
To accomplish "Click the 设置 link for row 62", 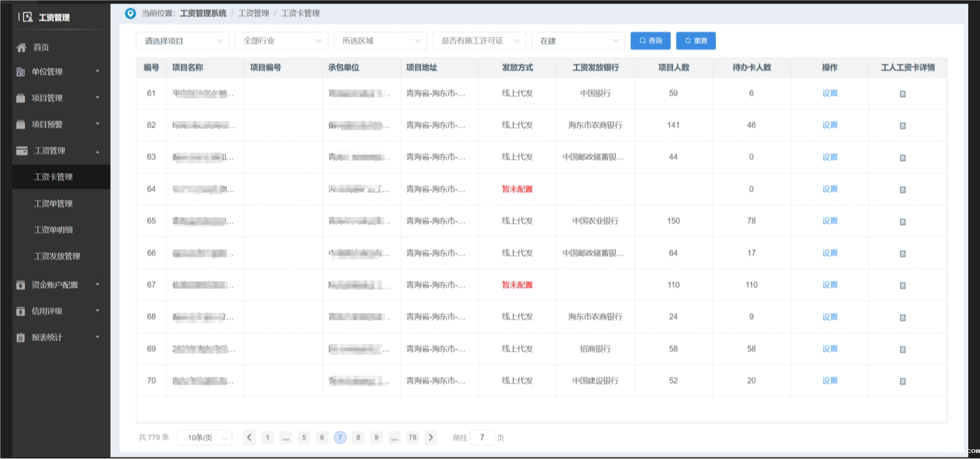I will click(x=829, y=125).
